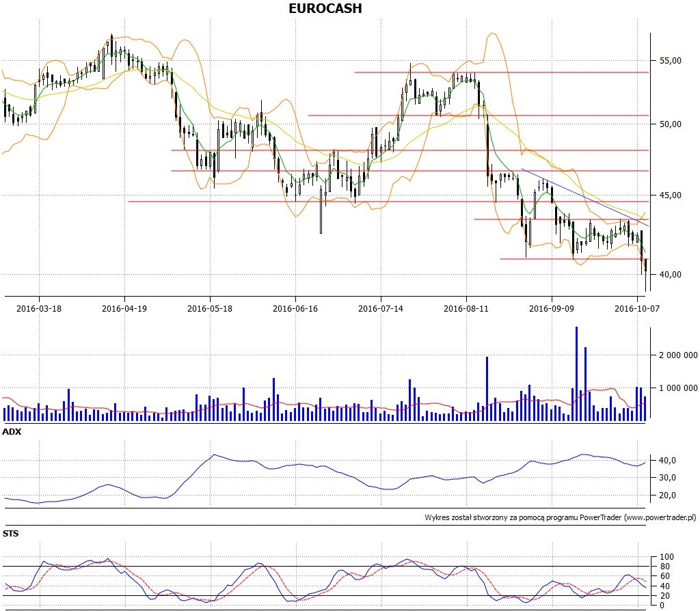The height and width of the screenshot is (611, 700).
Task: Click the EUROCASH chart title
Action: coord(325,8)
